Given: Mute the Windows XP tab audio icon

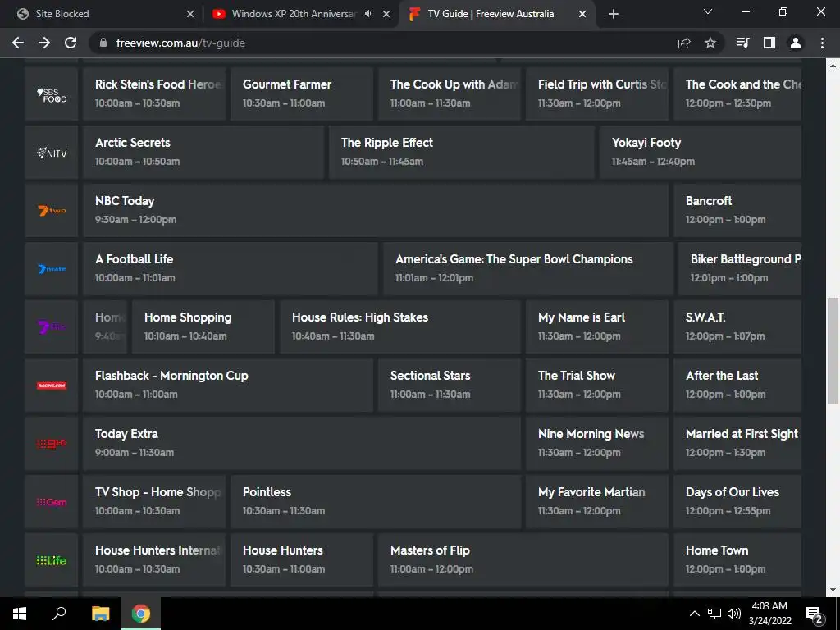Looking at the screenshot, I should click(x=368, y=14).
